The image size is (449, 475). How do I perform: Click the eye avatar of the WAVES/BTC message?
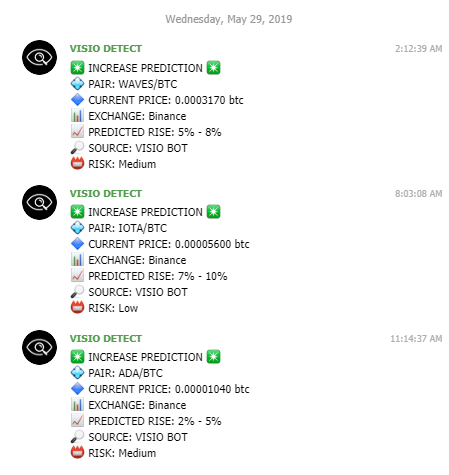click(x=39, y=57)
